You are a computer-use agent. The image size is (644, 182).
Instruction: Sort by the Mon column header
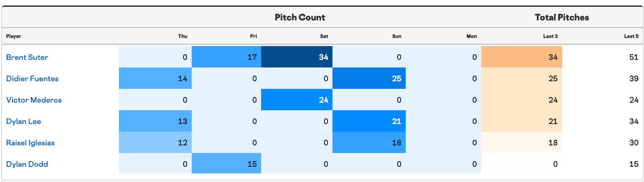pos(472,36)
